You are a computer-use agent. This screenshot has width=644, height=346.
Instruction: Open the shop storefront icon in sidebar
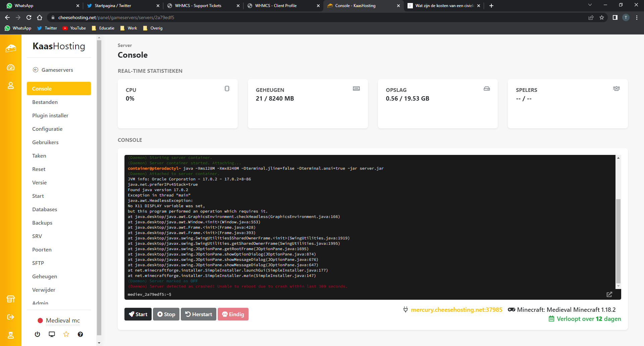point(11,299)
